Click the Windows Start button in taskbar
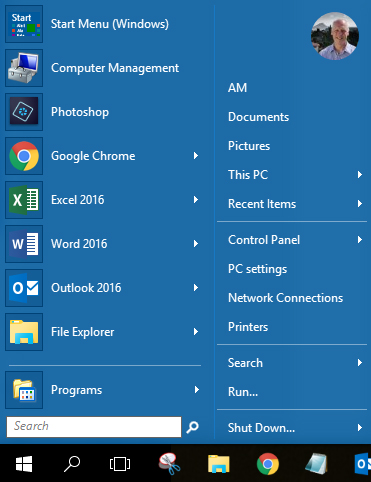Viewport: 371px width, 482px height. pos(24,464)
